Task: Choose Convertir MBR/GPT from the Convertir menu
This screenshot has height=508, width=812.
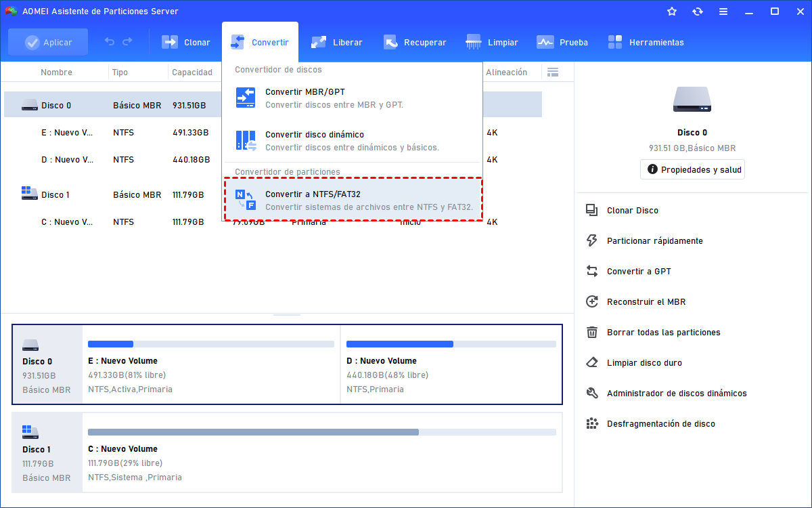Action: 306,97
